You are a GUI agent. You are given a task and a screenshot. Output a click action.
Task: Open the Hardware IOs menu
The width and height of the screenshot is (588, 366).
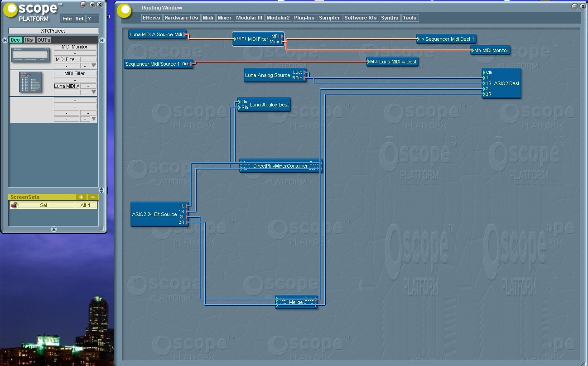point(181,18)
